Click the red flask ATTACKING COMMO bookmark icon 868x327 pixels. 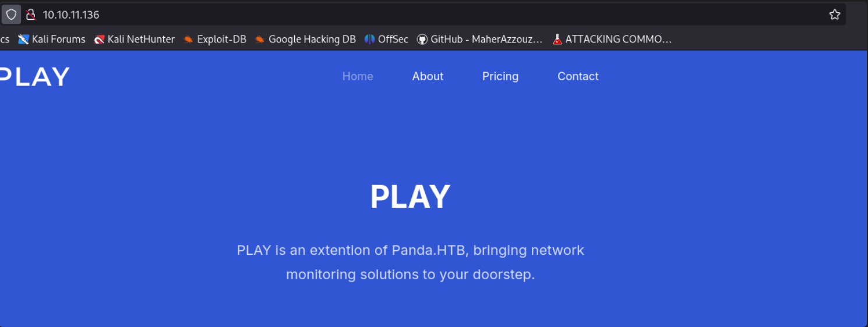click(x=558, y=40)
